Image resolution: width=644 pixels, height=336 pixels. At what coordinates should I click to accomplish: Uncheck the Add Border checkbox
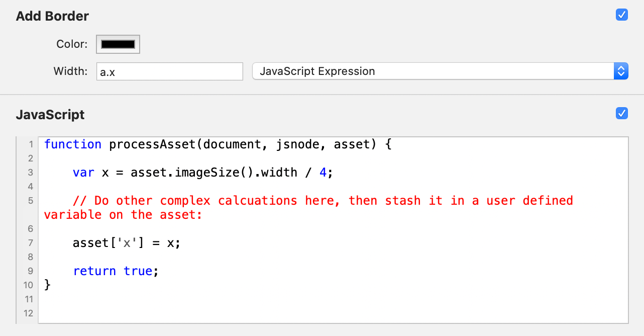coord(621,15)
